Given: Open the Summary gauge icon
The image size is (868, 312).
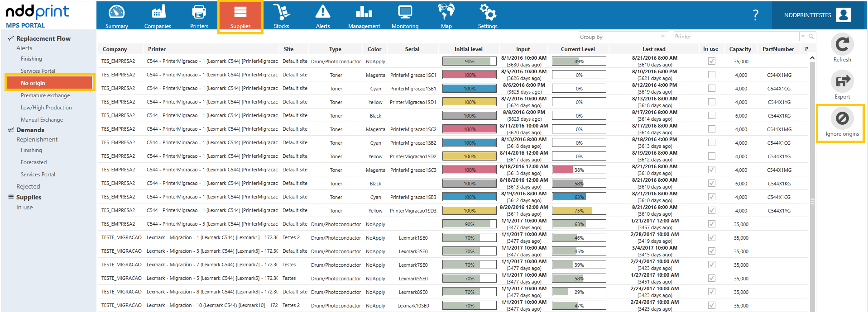Looking at the screenshot, I should point(116,12).
